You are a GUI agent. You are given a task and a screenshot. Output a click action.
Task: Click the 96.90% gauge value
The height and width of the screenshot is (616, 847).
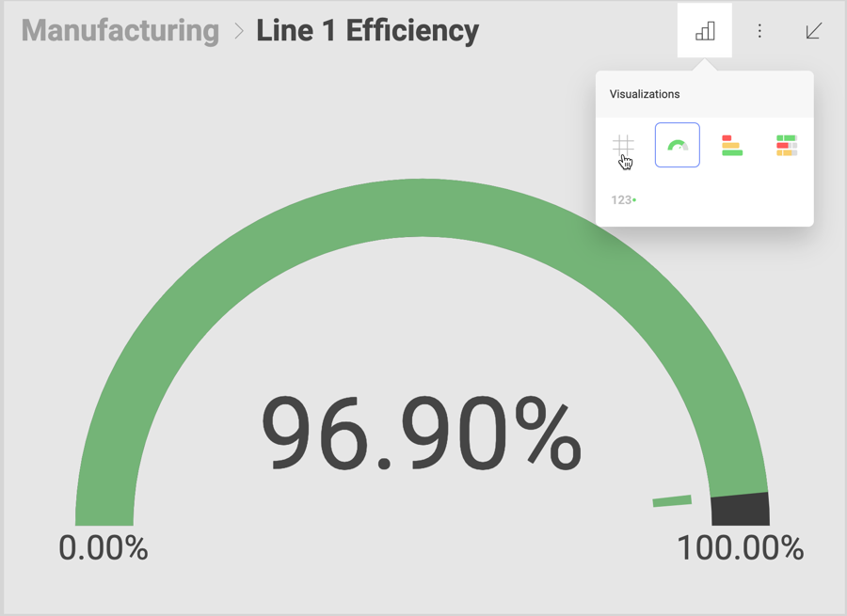pos(421,434)
